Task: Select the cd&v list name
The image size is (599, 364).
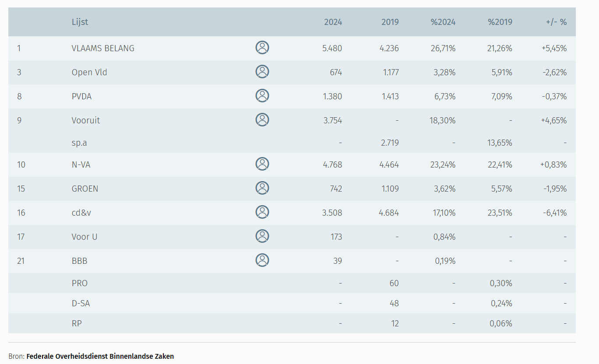Action: pos(81,213)
